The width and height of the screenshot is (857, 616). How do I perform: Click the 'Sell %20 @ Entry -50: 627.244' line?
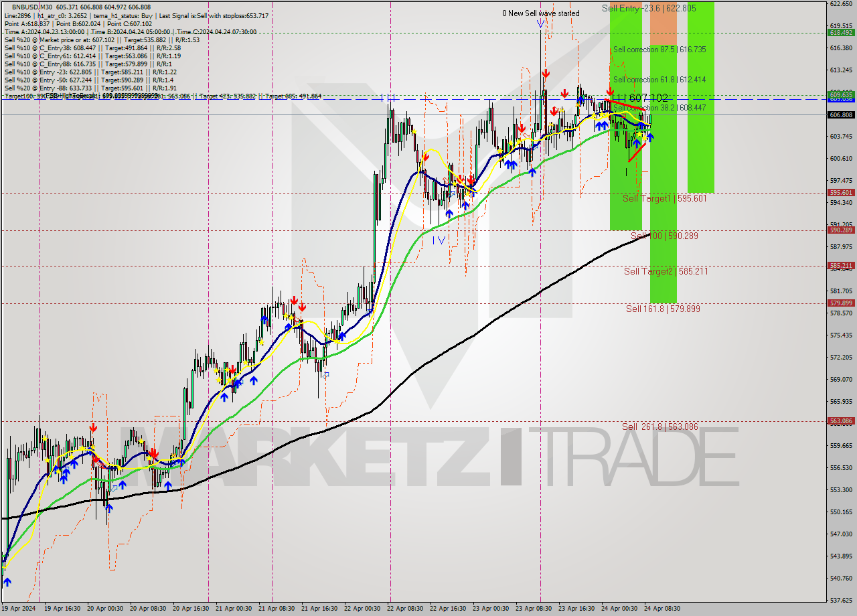(88, 80)
